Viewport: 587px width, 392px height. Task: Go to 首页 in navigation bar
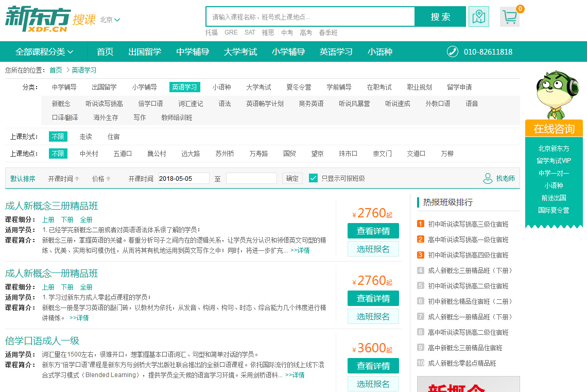(x=105, y=52)
